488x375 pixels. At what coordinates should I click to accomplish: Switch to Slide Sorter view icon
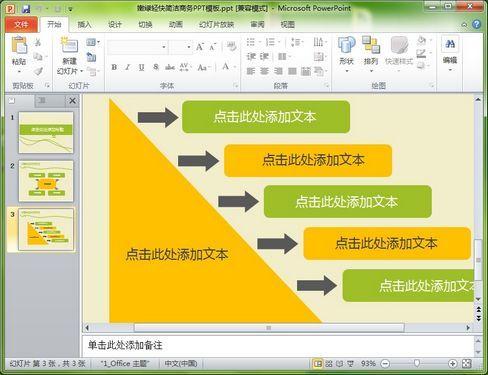329,364
